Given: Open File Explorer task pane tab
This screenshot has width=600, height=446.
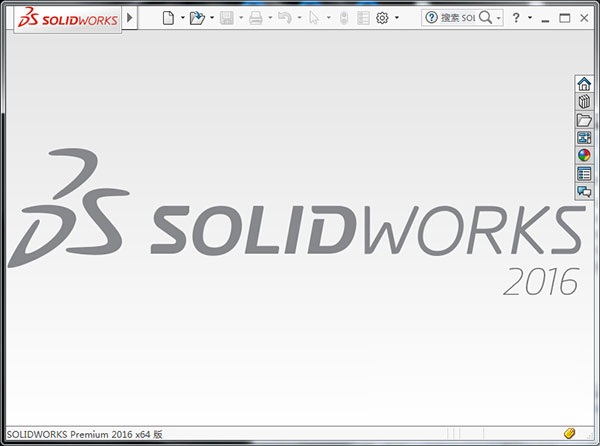Looking at the screenshot, I should (x=584, y=120).
